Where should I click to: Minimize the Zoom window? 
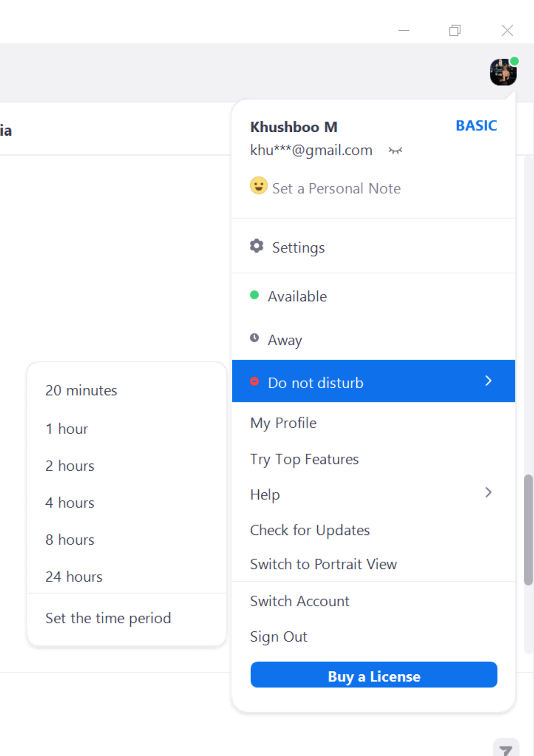pyautogui.click(x=404, y=30)
